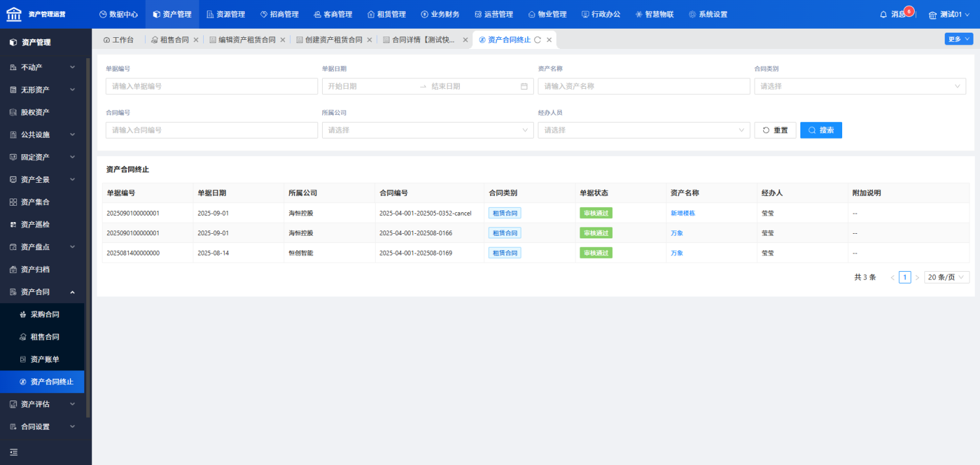980x465 pixels.
Task: Close the 合同详情 tab
Action: tap(466, 40)
